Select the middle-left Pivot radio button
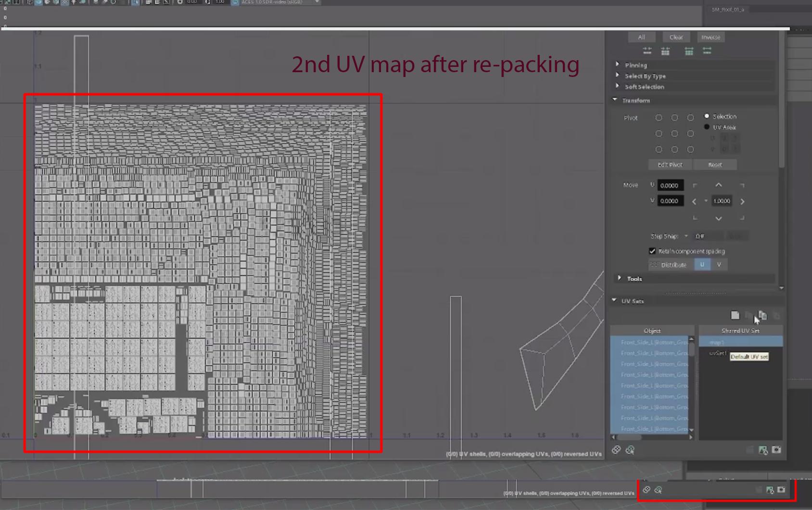The width and height of the screenshot is (812, 510). (659, 134)
